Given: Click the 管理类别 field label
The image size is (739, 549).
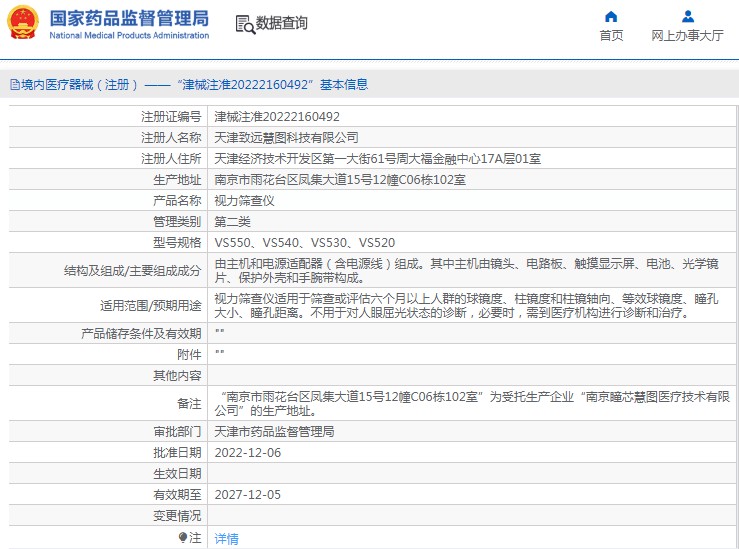Looking at the screenshot, I should (x=177, y=221).
